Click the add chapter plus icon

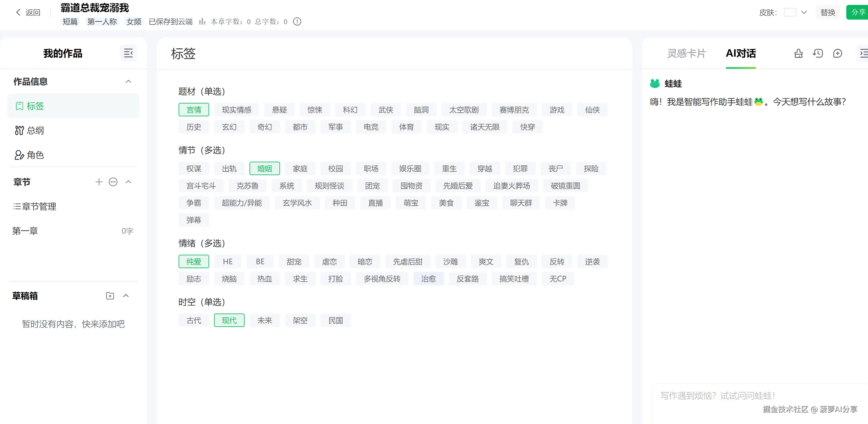[x=99, y=182]
